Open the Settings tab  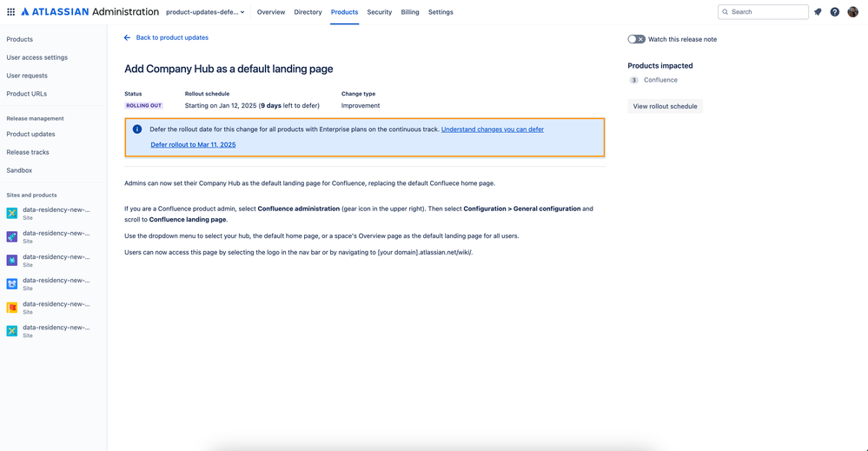pos(441,11)
